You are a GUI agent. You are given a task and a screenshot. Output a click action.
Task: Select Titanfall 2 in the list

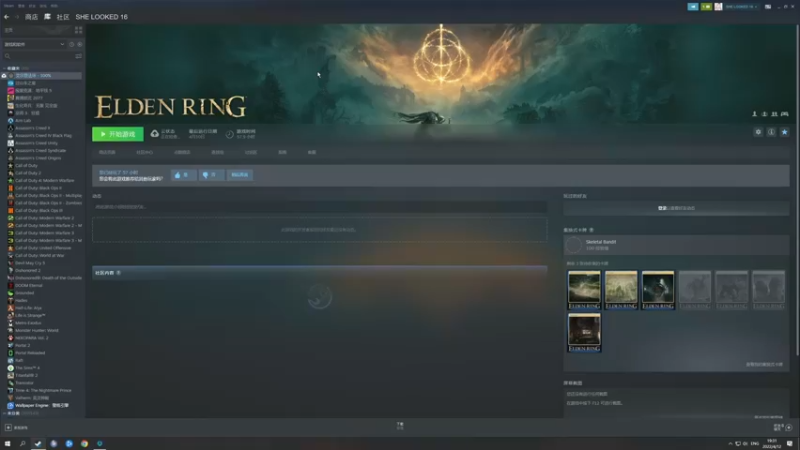pyautogui.click(x=26, y=375)
